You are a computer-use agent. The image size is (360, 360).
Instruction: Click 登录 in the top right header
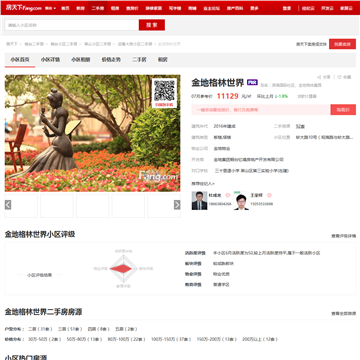tap(287, 8)
